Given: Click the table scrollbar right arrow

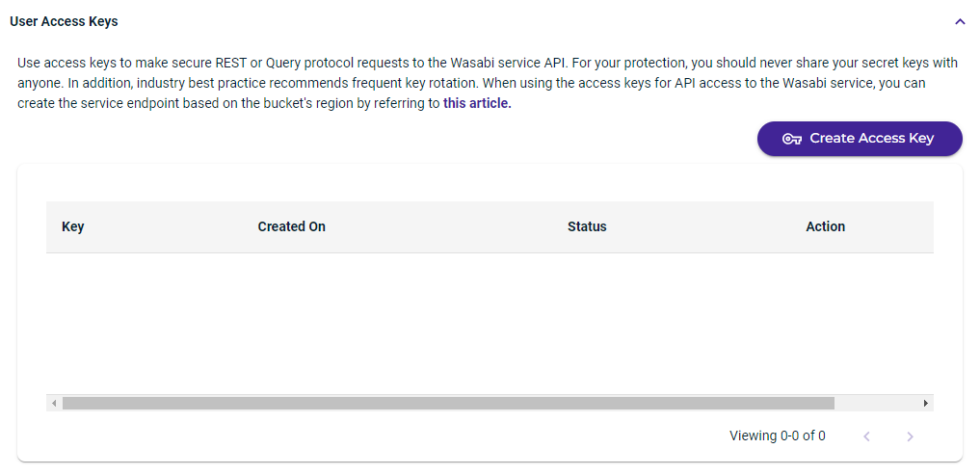Looking at the screenshot, I should 926,403.
